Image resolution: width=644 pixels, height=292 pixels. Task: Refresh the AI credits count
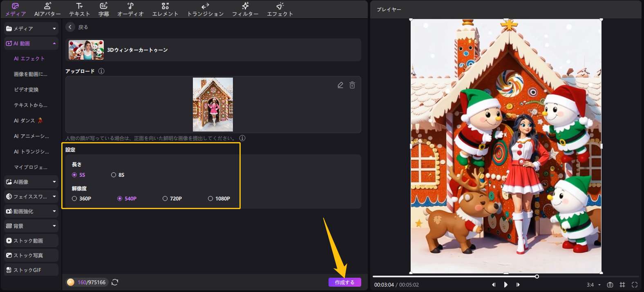coord(115,282)
